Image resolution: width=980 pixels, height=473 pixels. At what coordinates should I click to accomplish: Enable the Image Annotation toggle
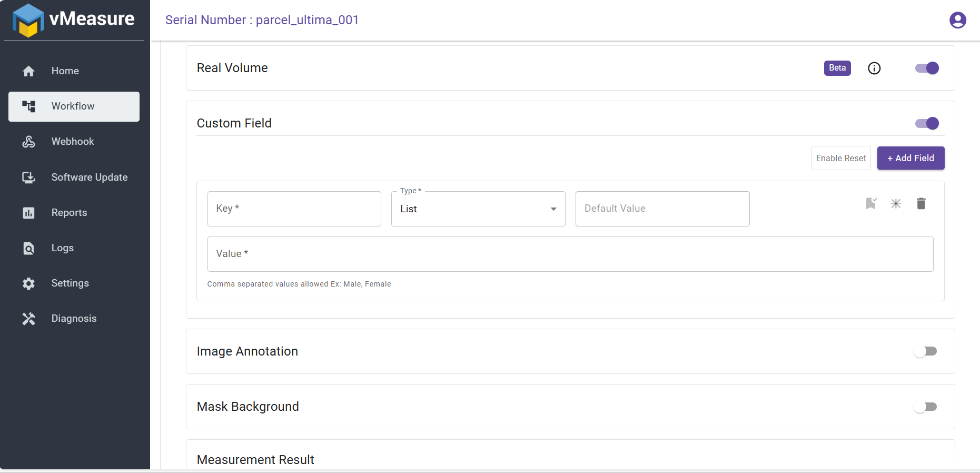[x=925, y=351]
